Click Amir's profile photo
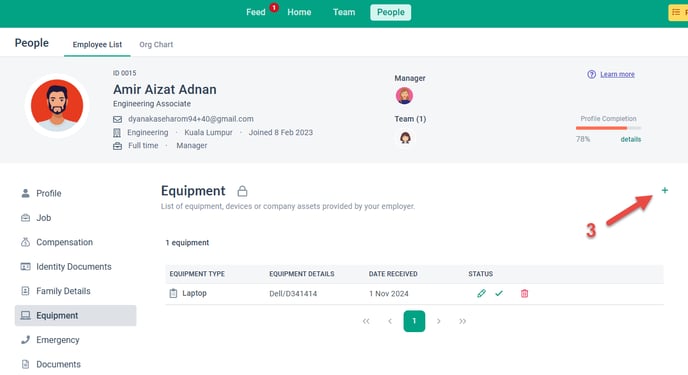688x375 pixels. click(x=57, y=106)
